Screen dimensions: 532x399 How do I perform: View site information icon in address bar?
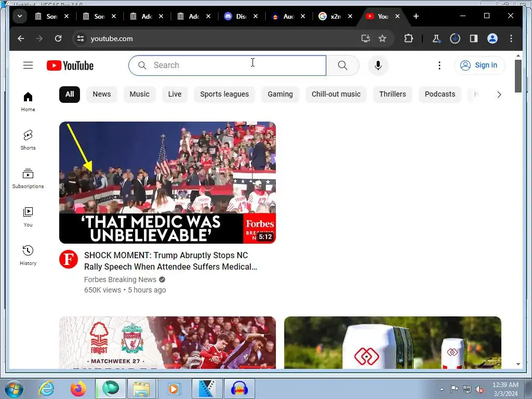pyautogui.click(x=81, y=38)
